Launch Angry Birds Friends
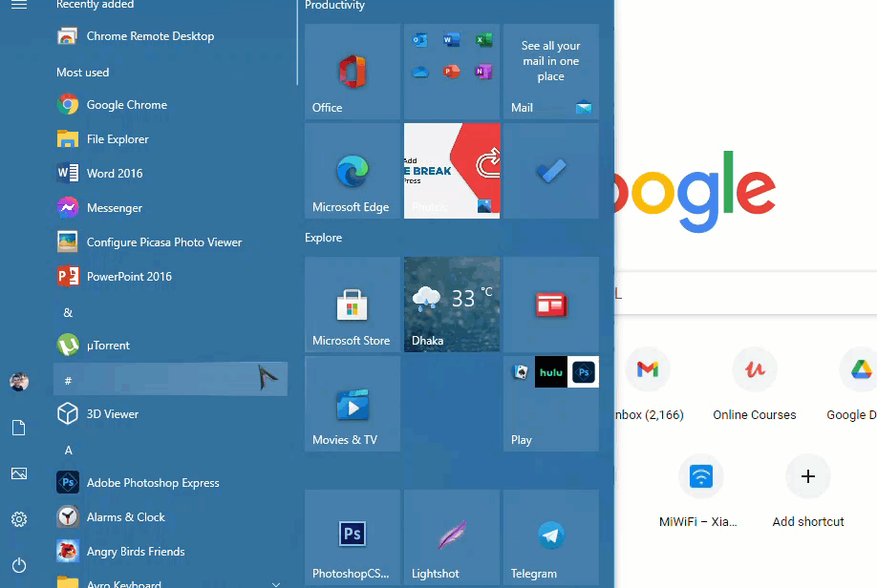 [x=171, y=552]
